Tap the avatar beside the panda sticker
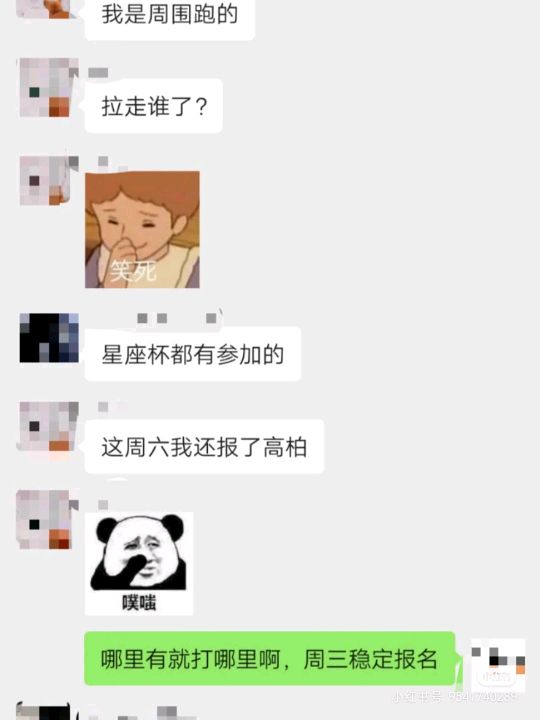This screenshot has height=720, width=540. pos(48,519)
